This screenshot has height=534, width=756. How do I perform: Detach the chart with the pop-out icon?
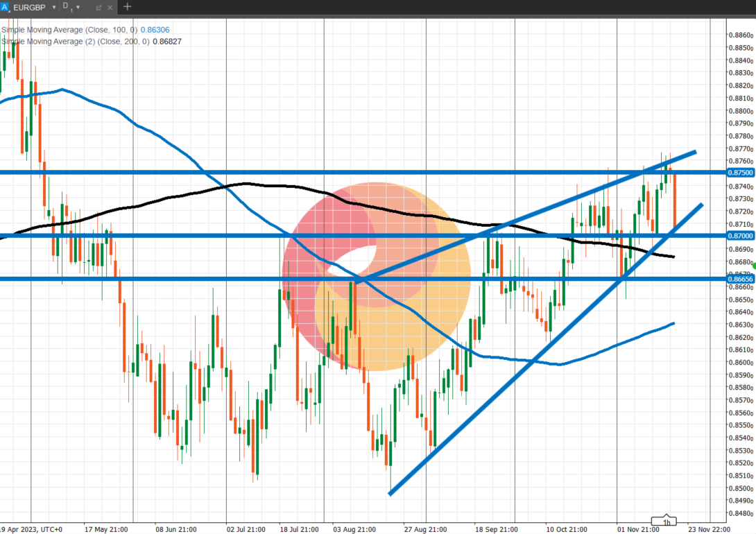coord(98,8)
